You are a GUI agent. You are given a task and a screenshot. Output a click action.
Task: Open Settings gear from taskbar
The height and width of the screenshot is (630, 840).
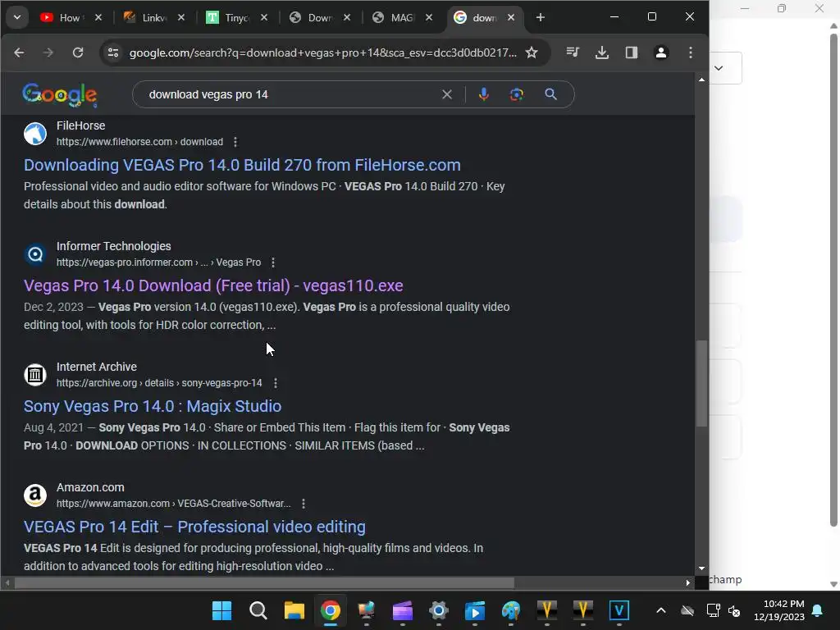438,610
